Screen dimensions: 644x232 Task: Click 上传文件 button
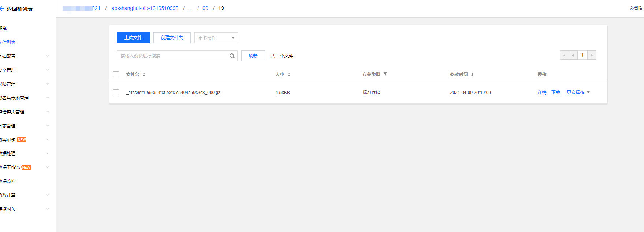133,38
